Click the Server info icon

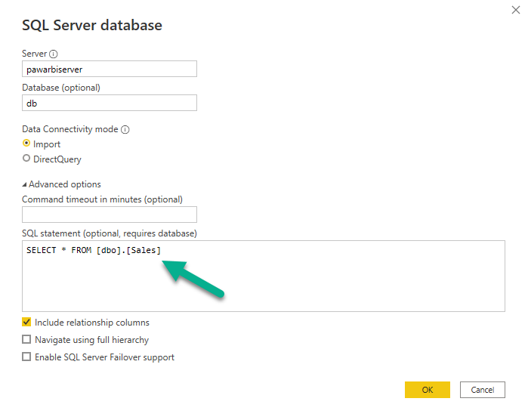53,54
